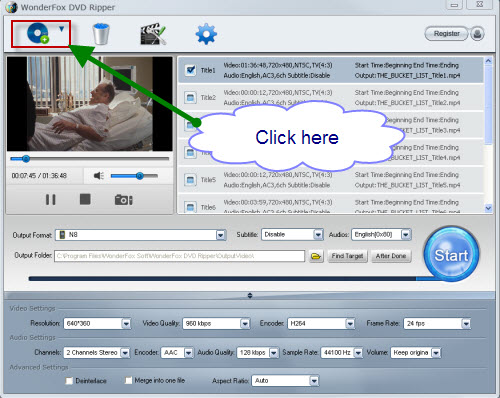Adjust the volume slider handle
The image size is (500, 398).
coord(140,176)
